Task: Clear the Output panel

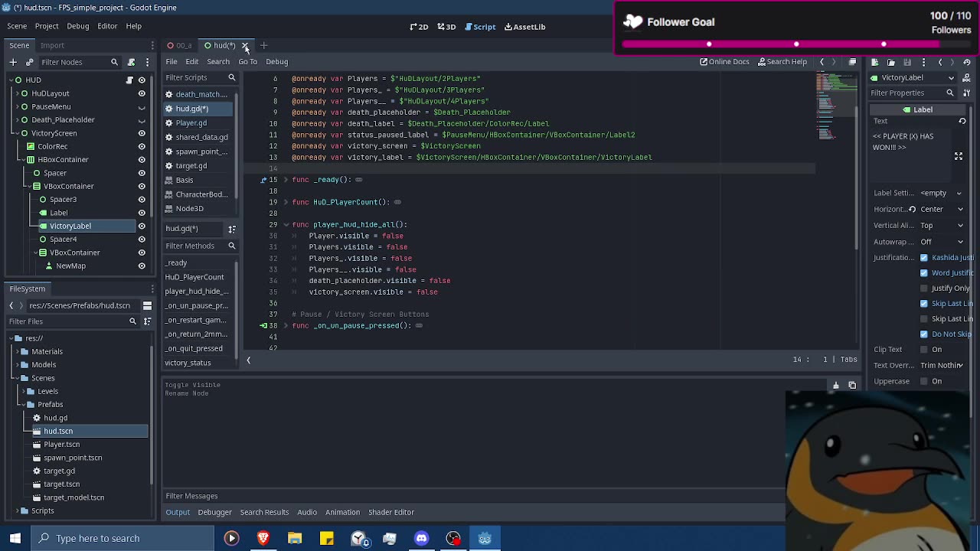Action: (836, 386)
